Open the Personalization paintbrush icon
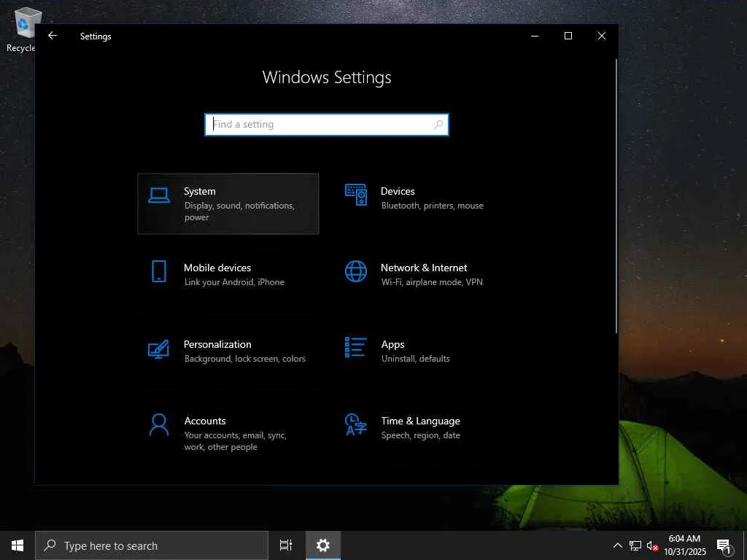Screen dimensions: 747x560 (x=158, y=349)
